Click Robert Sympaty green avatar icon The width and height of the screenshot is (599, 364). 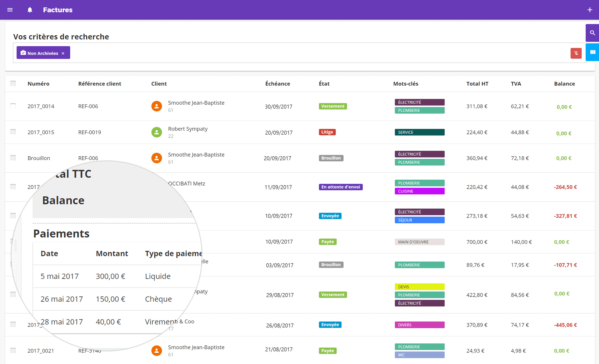tap(157, 132)
